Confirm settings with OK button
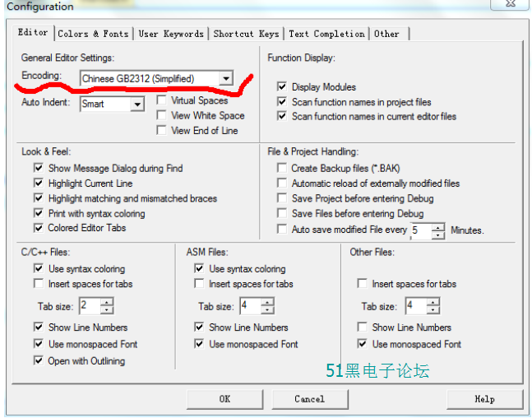The height and width of the screenshot is (418, 532). click(224, 399)
